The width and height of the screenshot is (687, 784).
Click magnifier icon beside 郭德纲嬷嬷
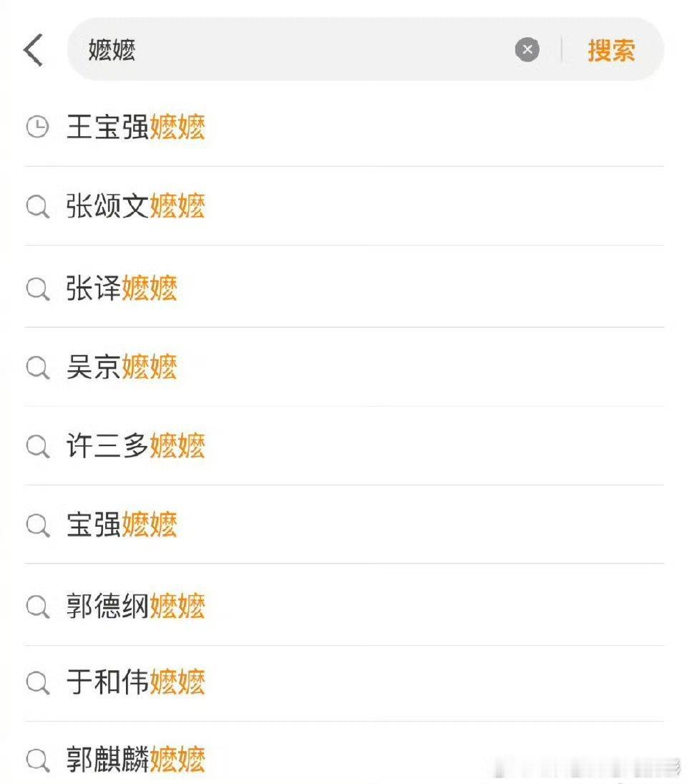tap(37, 606)
